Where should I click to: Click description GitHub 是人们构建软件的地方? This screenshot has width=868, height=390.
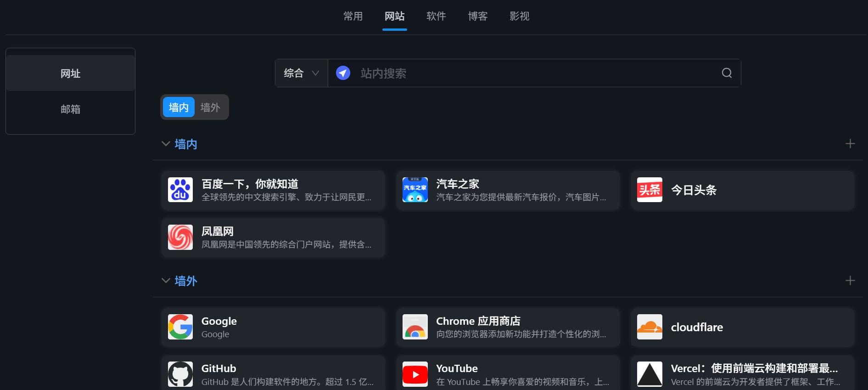point(287,382)
